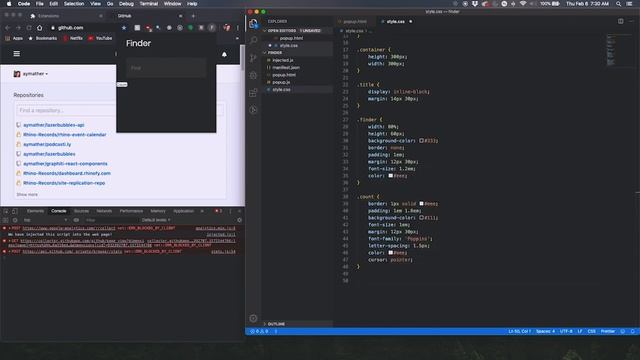Screen dimensions: 640x360
Task: Show more DevTools tabs chevron
Action: tap(202, 211)
